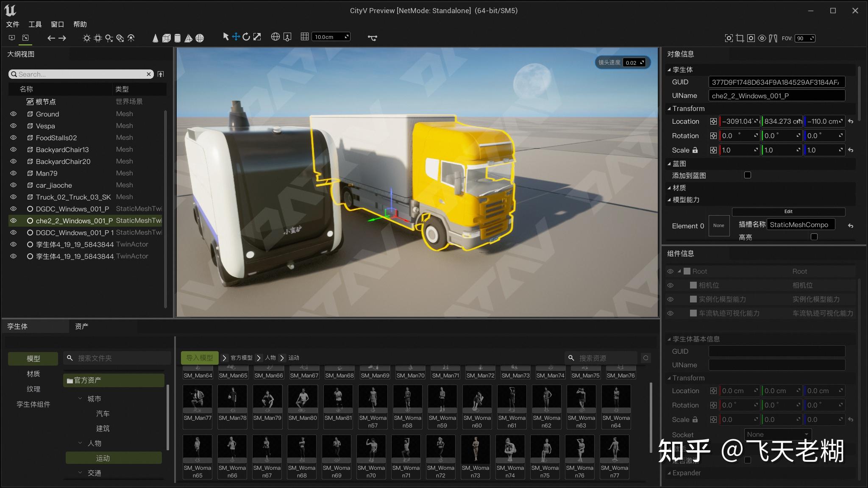Image resolution: width=868 pixels, height=488 pixels.
Task: Open the 工具 menu
Action: (35, 24)
